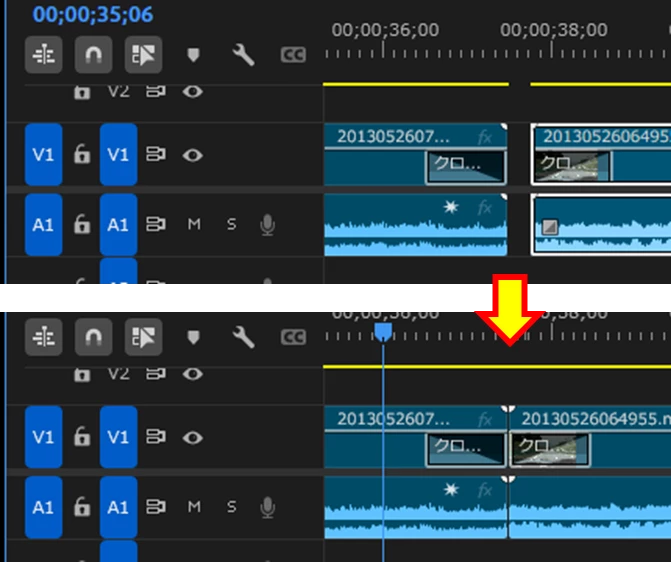Hide V2 track output eye in lower timeline
This screenshot has width=671, height=562.
pos(193,374)
